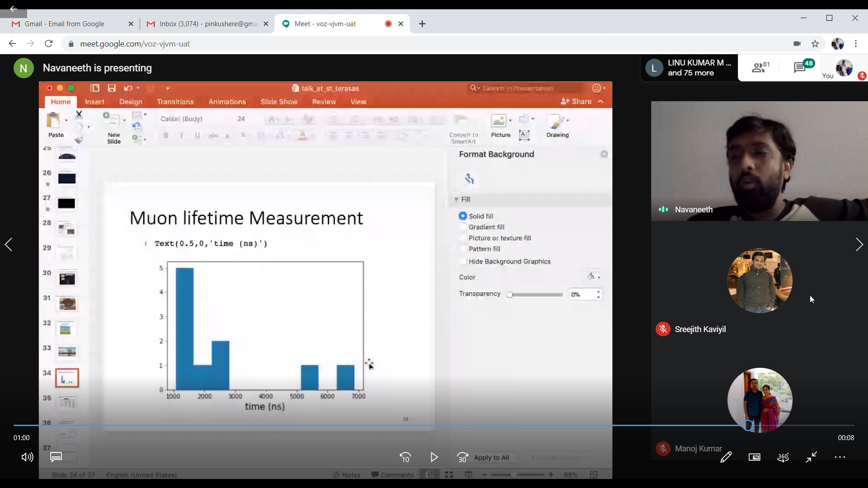
Task: Click the pencil edit icon in player
Action: [726, 457]
